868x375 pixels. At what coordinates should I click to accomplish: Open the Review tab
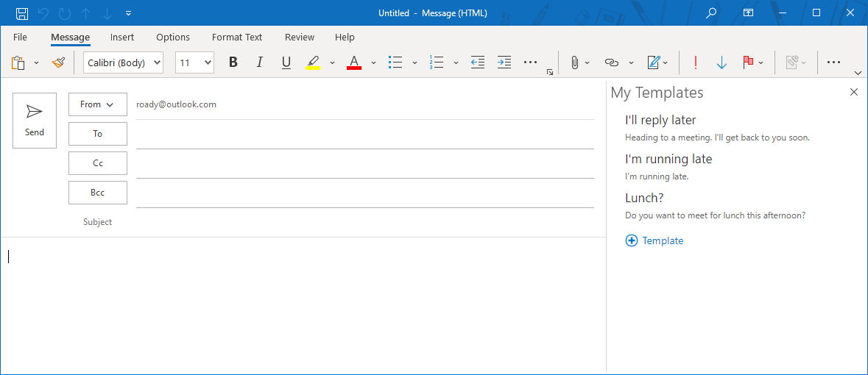[x=300, y=37]
